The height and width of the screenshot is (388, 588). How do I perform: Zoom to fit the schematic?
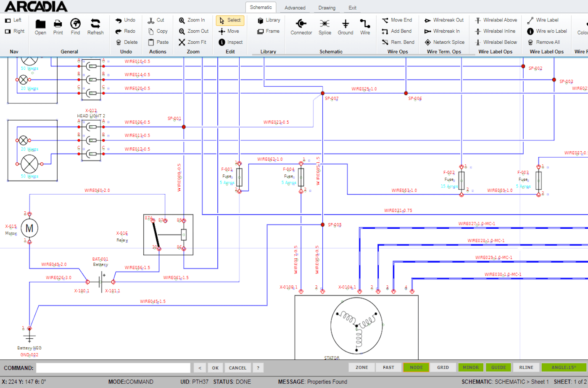coord(192,42)
